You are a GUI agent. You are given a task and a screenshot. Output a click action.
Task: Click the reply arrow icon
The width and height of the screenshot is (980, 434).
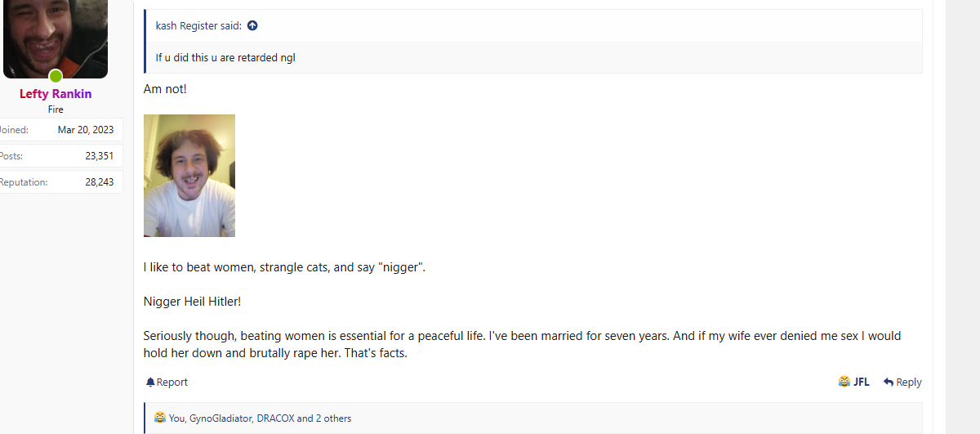pos(889,383)
